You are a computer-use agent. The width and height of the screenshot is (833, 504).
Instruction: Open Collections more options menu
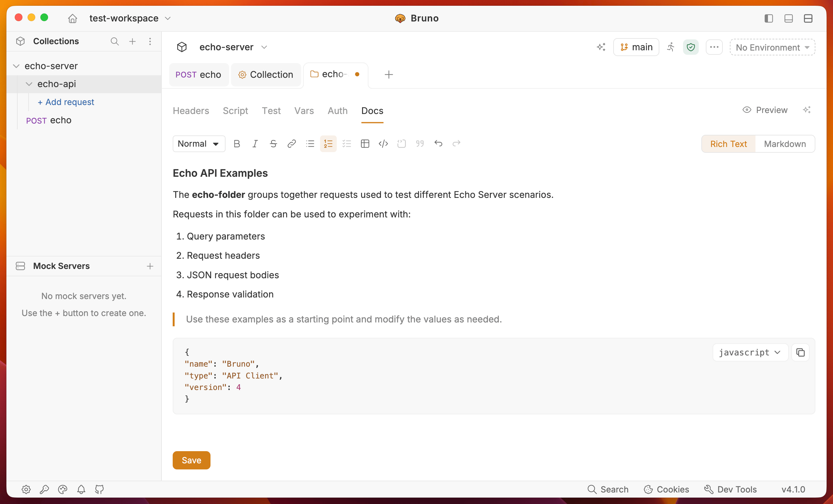[x=150, y=41]
